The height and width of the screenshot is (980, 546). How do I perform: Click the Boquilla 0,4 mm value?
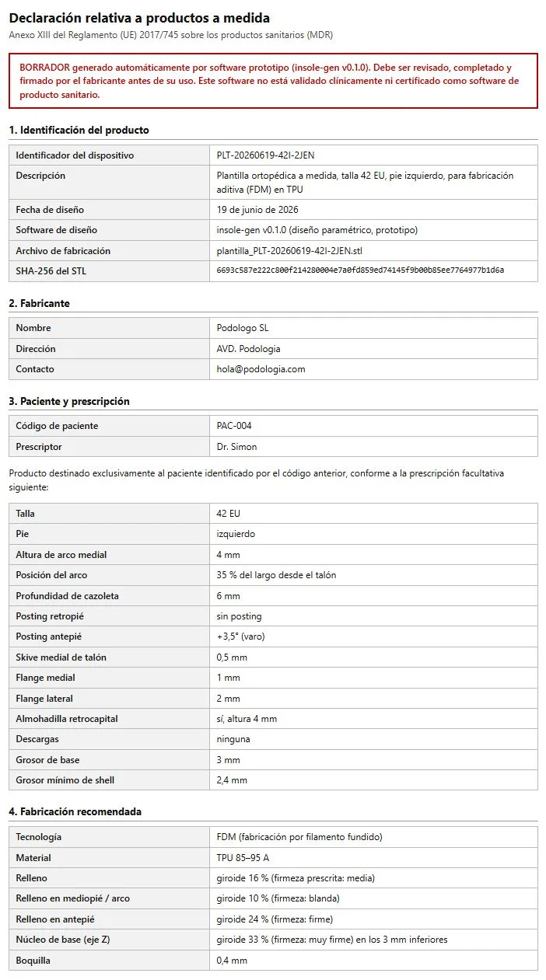click(232, 961)
